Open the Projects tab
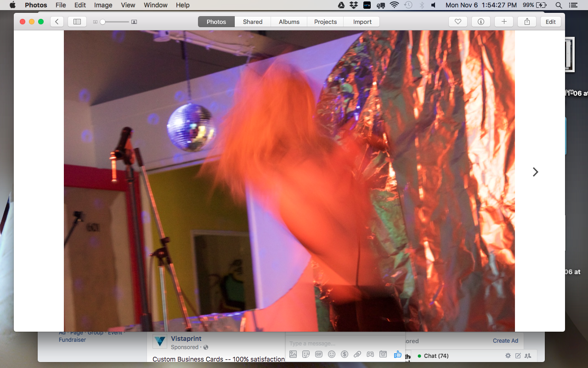Viewport: 588px width, 368px height. [x=325, y=22]
